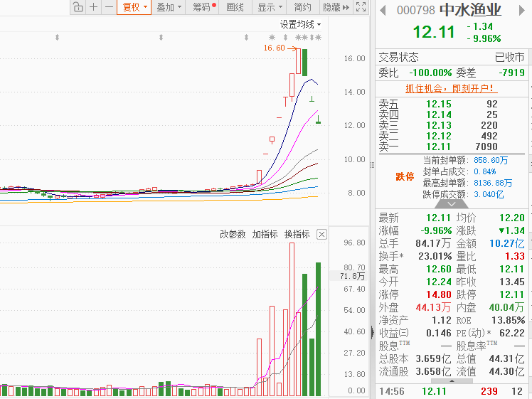Screen dimensions: 532x399
Task: Click the tallest red volume bar
Action: tap(292, 319)
